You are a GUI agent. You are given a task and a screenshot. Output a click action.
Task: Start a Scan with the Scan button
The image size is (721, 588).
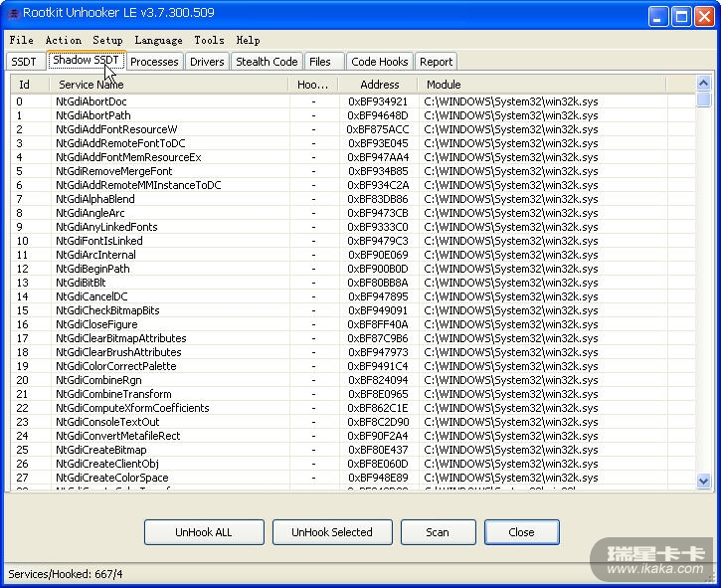(x=438, y=532)
